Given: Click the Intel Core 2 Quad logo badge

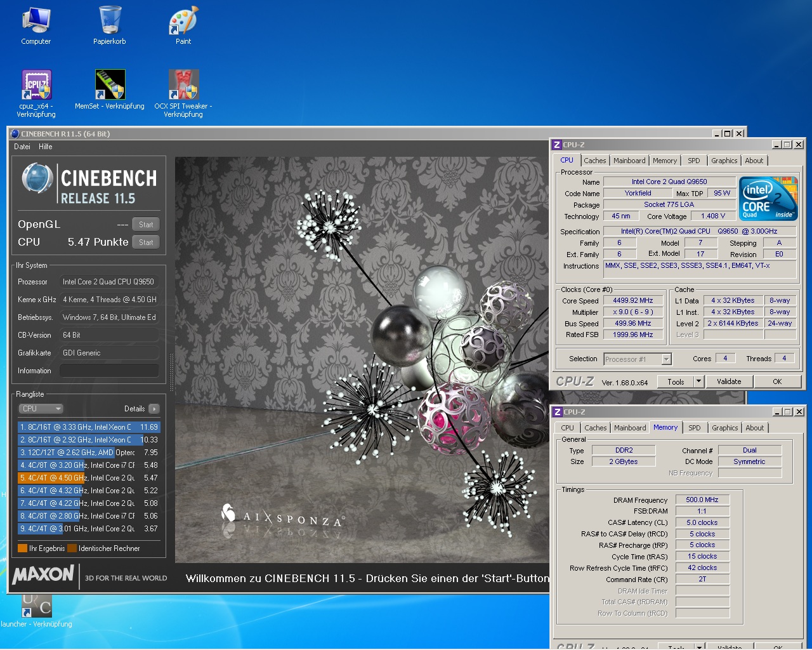Looking at the screenshot, I should 768,199.
